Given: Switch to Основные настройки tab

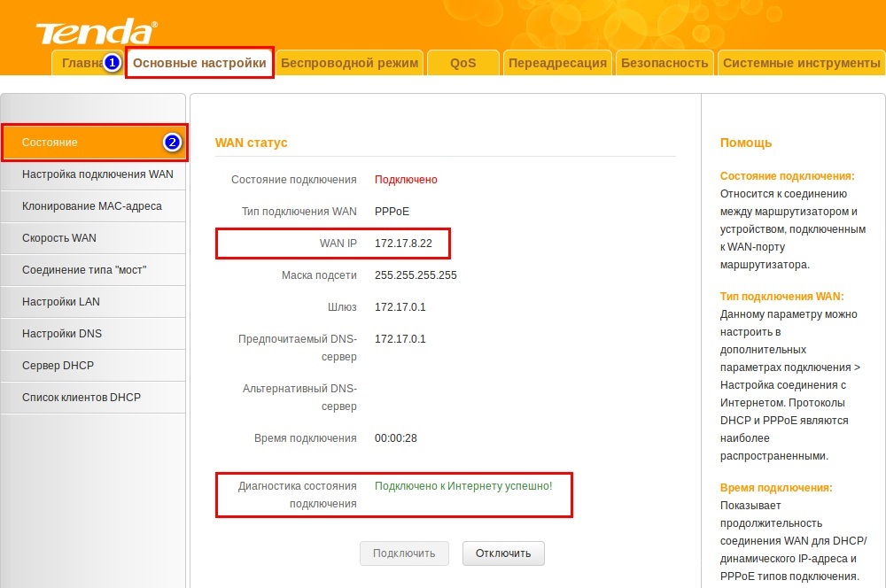Looking at the screenshot, I should (x=199, y=63).
